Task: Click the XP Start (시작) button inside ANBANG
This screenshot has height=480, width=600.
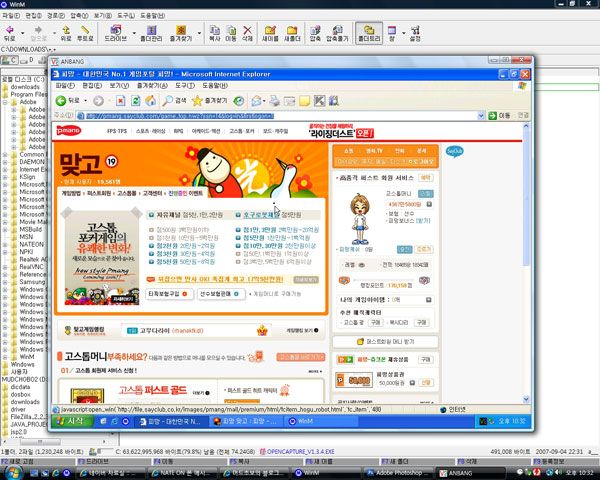Action: tap(72, 421)
